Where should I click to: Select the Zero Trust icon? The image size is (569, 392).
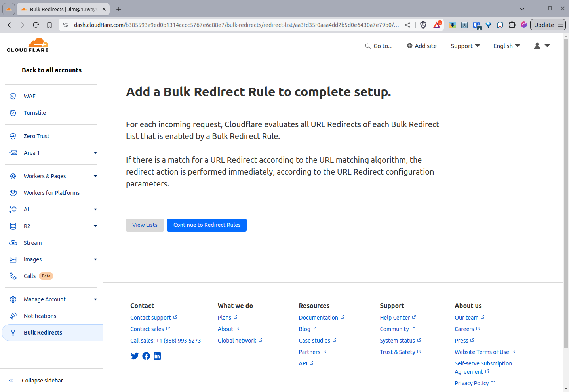(13, 136)
